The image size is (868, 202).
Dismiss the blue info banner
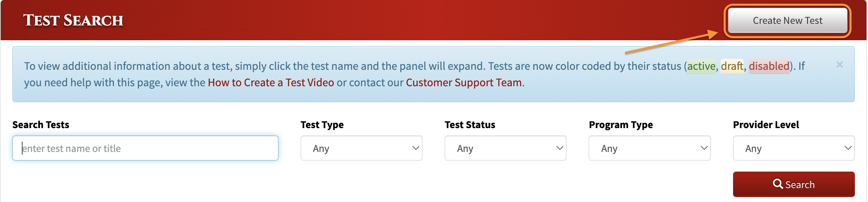click(840, 65)
